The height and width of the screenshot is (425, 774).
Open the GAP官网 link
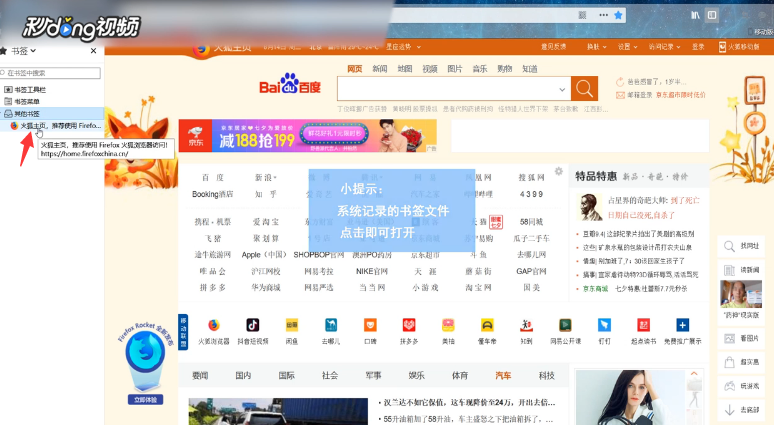tap(531, 271)
